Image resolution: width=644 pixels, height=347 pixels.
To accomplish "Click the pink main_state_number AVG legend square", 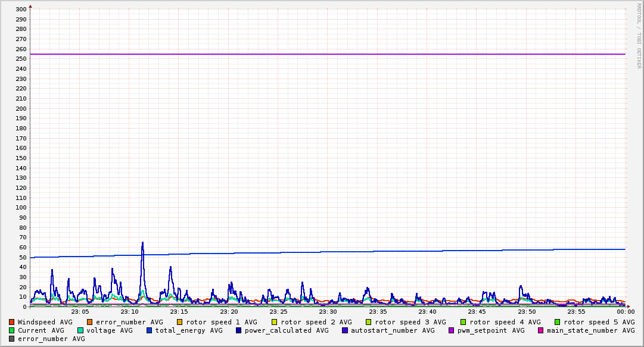I will click(x=541, y=330).
